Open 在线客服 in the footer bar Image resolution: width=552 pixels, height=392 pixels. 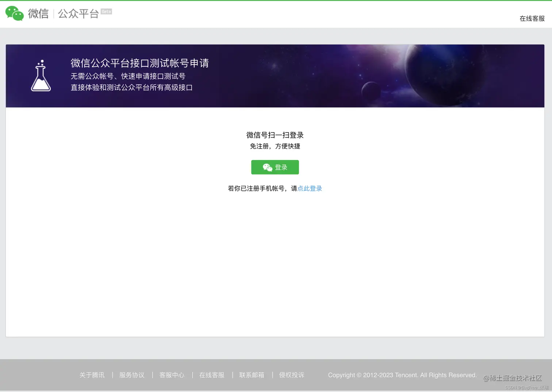212,375
